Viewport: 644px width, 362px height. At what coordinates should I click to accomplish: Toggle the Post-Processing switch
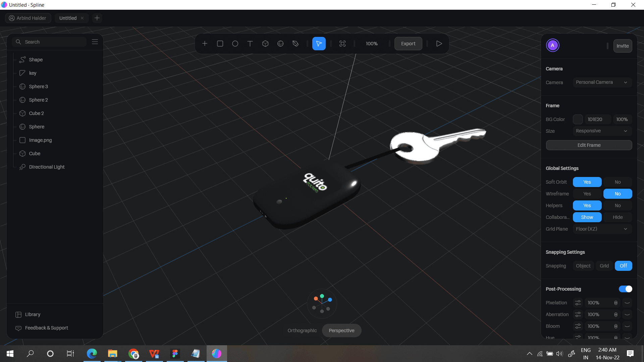(625, 289)
